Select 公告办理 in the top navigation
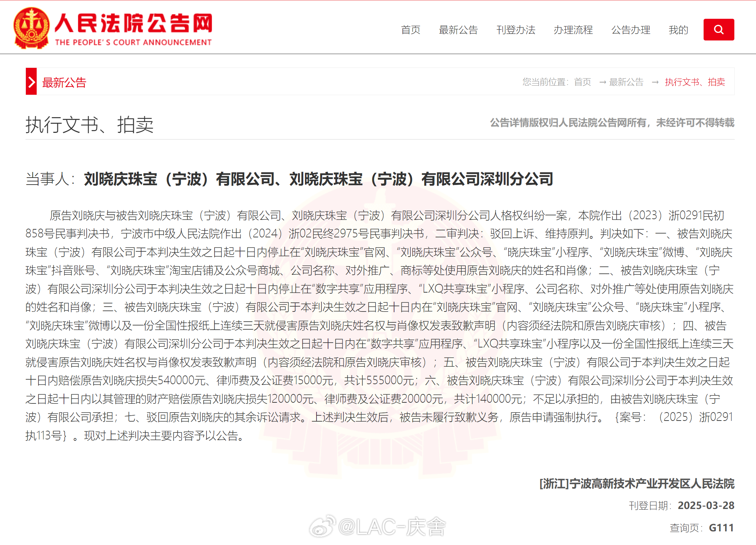 (631, 30)
